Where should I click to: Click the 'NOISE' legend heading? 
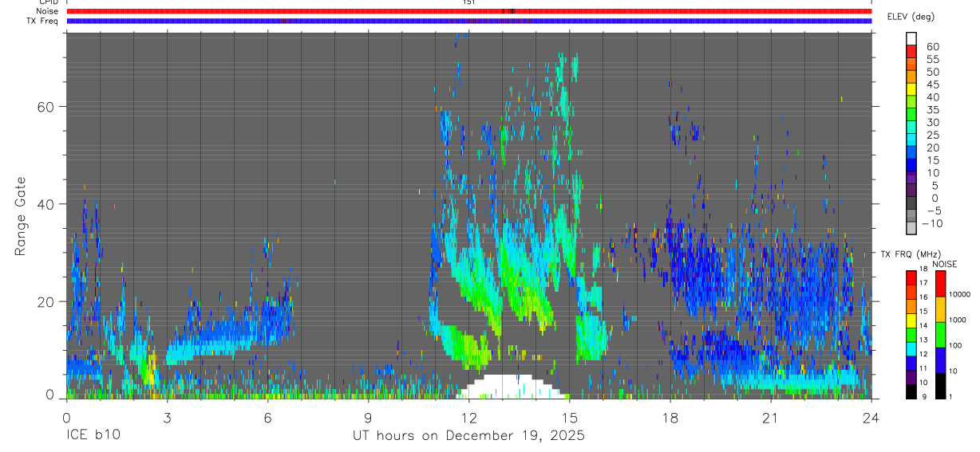944,264
